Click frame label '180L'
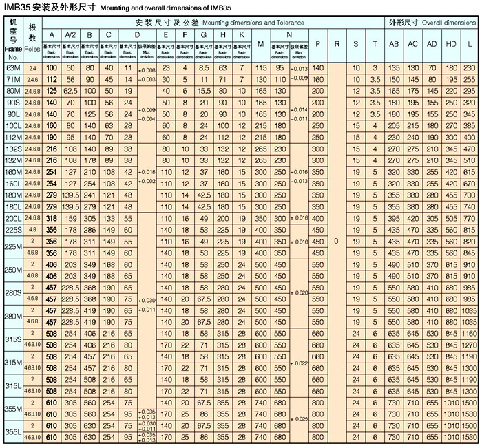This screenshot has height=448, width=482. pyautogui.click(x=13, y=206)
